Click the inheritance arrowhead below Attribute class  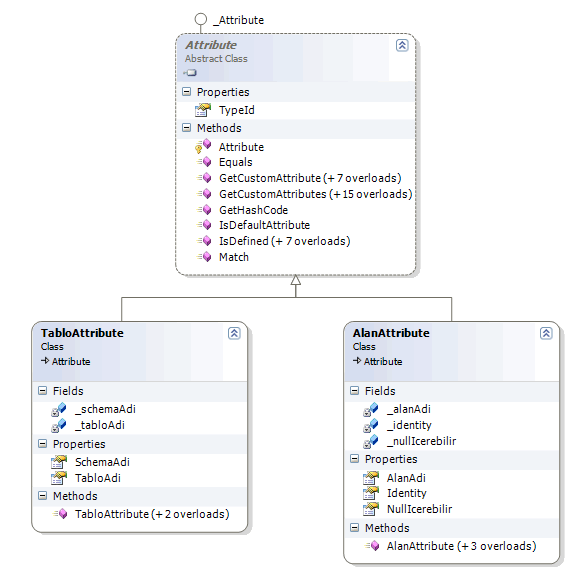pyautogui.click(x=296, y=281)
